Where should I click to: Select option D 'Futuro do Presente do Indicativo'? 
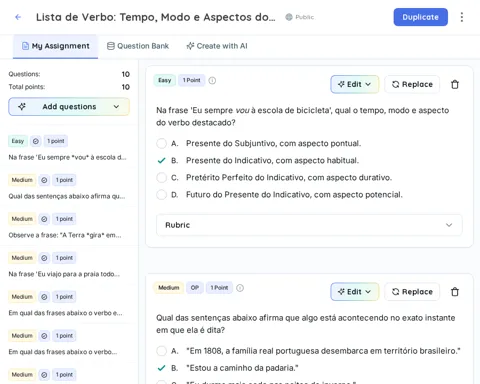[x=162, y=194]
